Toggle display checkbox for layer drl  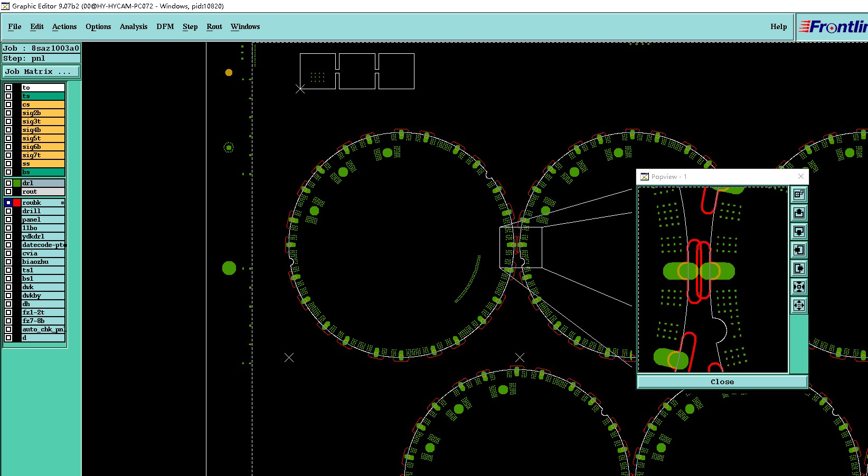[8, 183]
